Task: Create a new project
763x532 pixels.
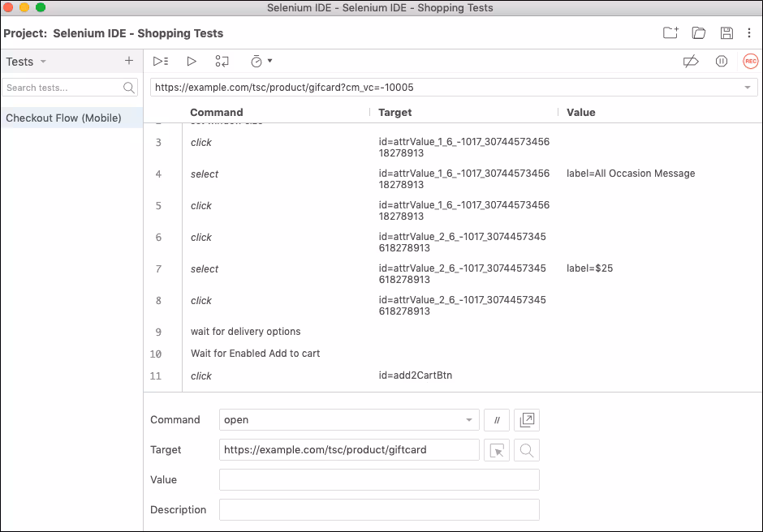Action: pos(670,33)
